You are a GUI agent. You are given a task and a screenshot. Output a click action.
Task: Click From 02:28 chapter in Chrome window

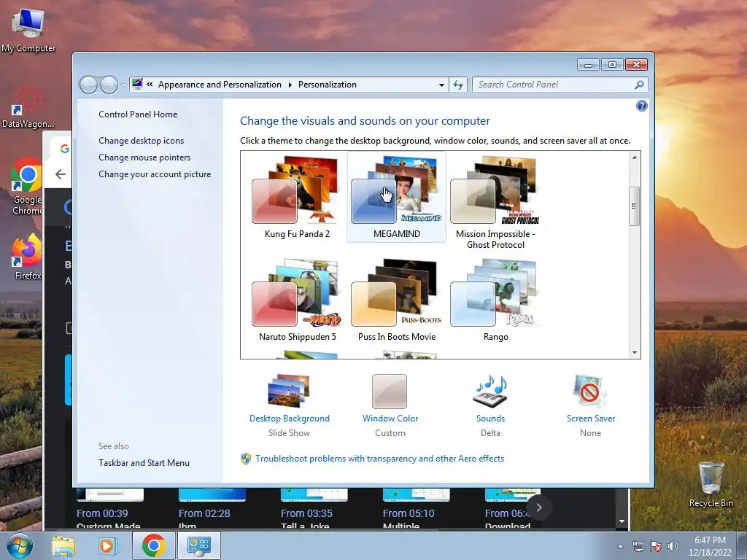coord(212,510)
